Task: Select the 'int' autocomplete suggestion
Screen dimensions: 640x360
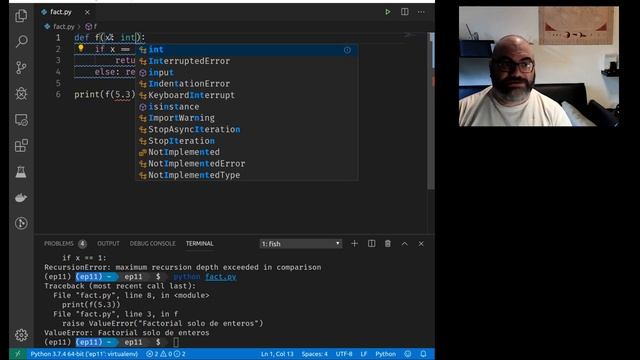Action: (x=247, y=50)
